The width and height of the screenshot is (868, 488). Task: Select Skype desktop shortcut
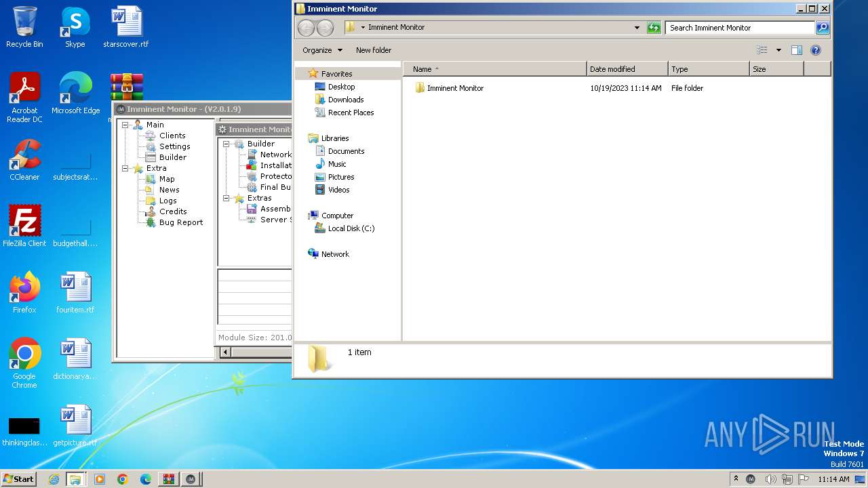coord(75,27)
